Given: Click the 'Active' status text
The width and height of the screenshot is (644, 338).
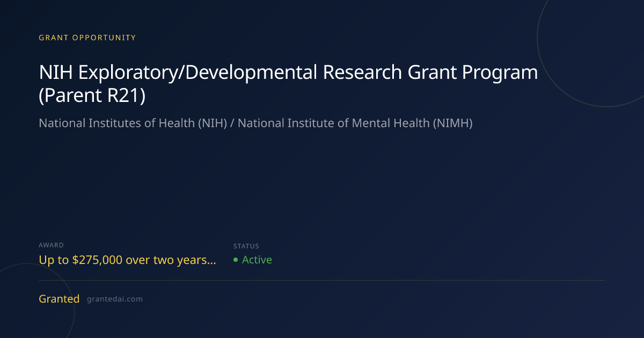Looking at the screenshot, I should 257,260.
